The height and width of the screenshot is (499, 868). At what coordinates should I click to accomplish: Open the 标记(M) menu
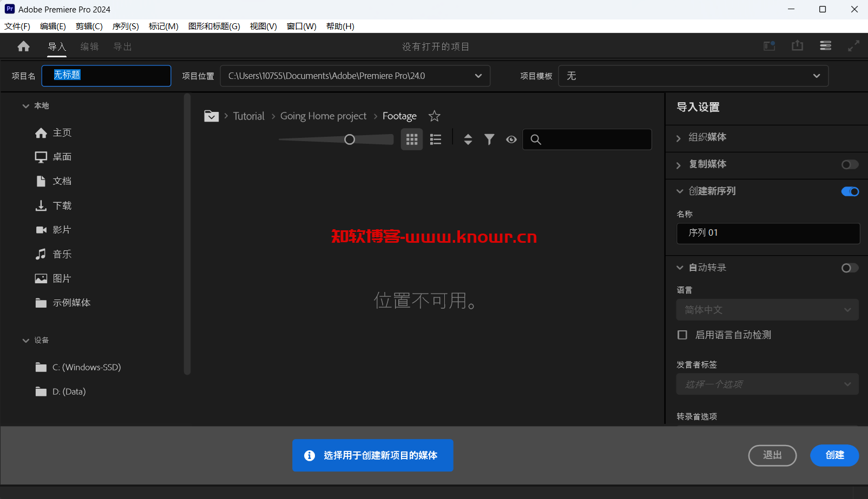(x=163, y=26)
